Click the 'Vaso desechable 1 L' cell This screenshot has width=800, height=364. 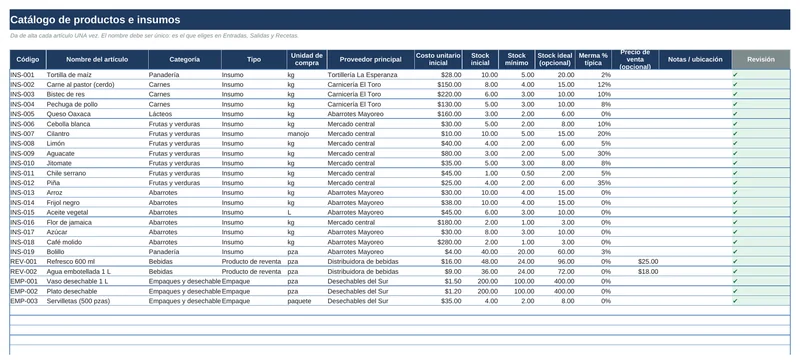click(97, 281)
